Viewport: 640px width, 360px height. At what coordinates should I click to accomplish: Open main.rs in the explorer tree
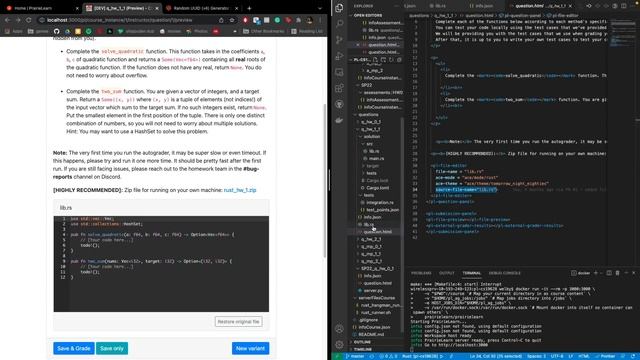click(x=376, y=158)
